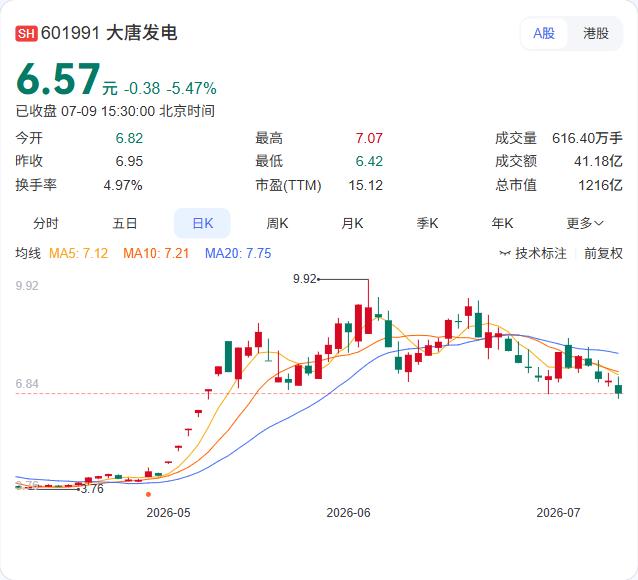Select the 季K chart tab
Viewport: 638px width, 580px height.
click(427, 223)
